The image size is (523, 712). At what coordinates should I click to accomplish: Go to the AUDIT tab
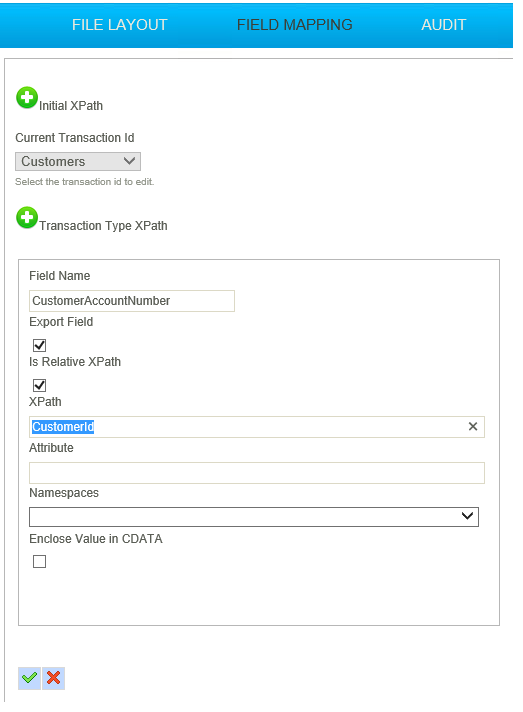tap(444, 25)
